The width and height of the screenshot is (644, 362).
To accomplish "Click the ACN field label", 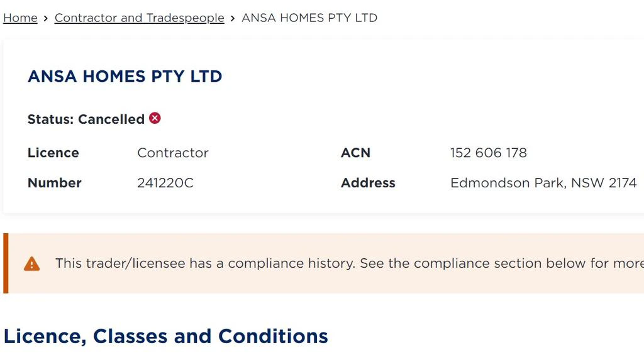I will tap(355, 153).
